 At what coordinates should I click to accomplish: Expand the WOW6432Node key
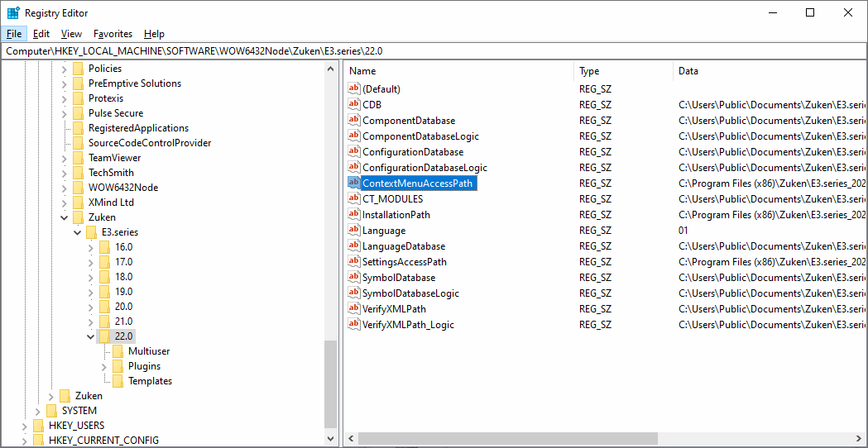(x=65, y=188)
